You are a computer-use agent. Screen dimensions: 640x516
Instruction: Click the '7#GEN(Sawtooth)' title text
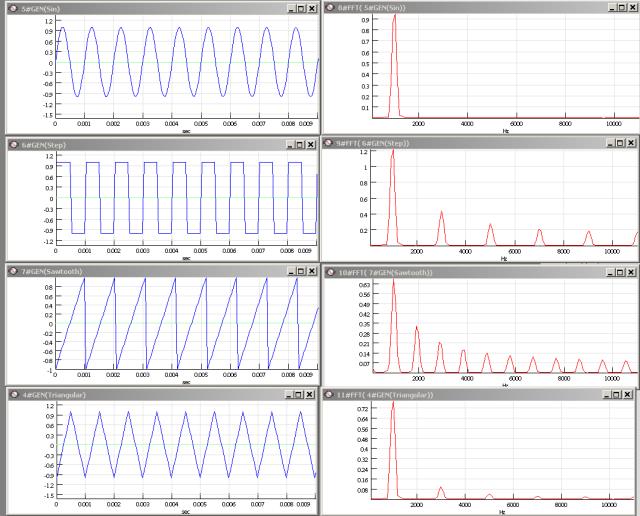click(52, 271)
